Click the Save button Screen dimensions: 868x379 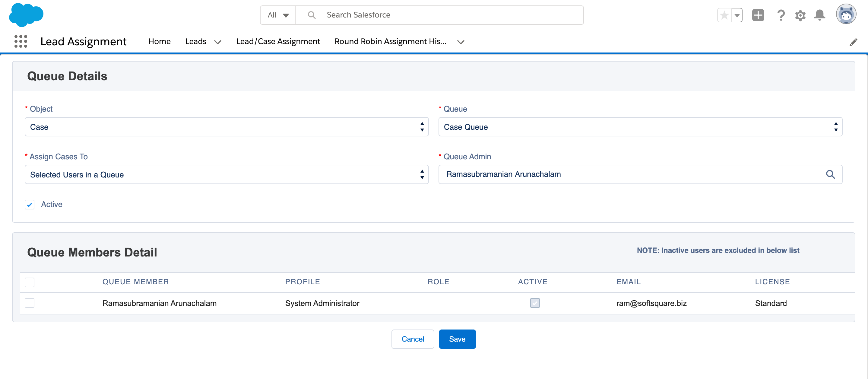tap(457, 339)
